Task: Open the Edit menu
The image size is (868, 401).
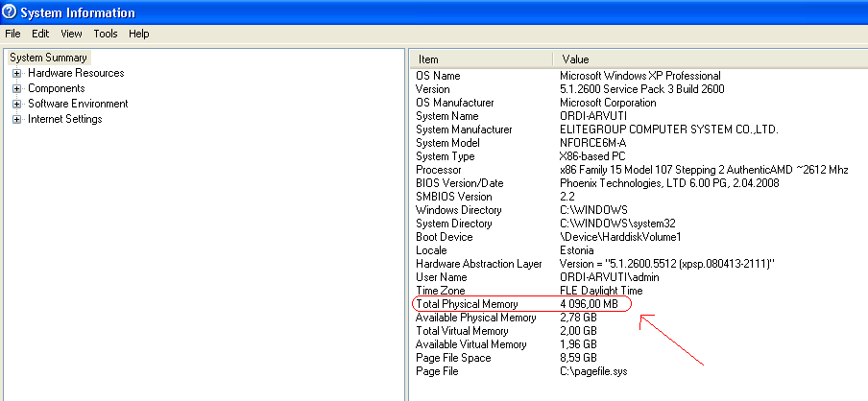Action: tap(40, 34)
